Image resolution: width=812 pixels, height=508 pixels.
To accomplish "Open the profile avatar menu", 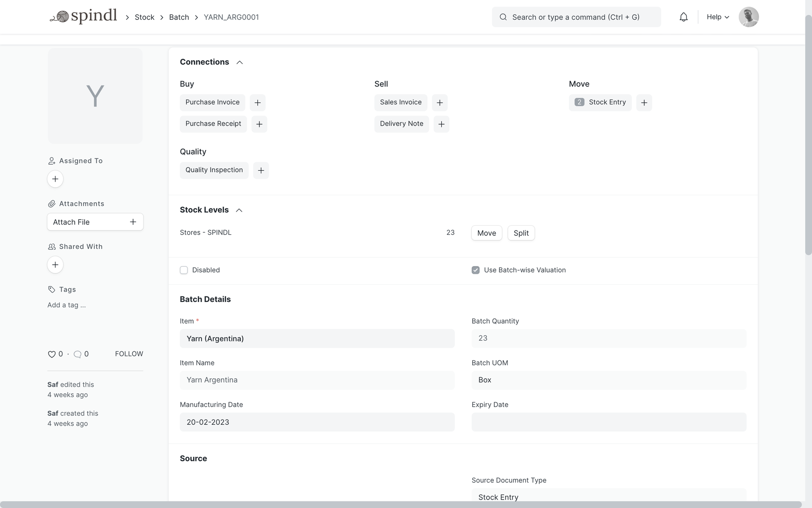I will [749, 16].
